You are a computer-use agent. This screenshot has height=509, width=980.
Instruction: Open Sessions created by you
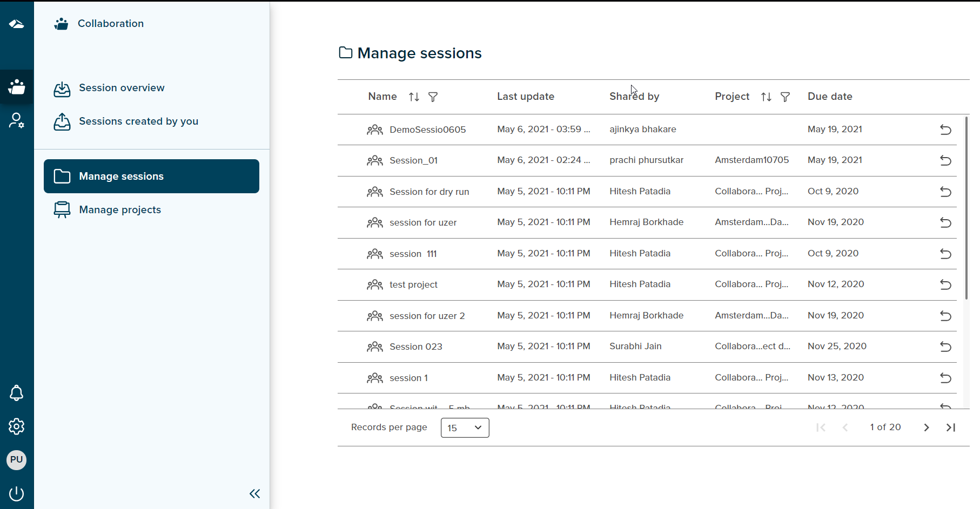138,121
